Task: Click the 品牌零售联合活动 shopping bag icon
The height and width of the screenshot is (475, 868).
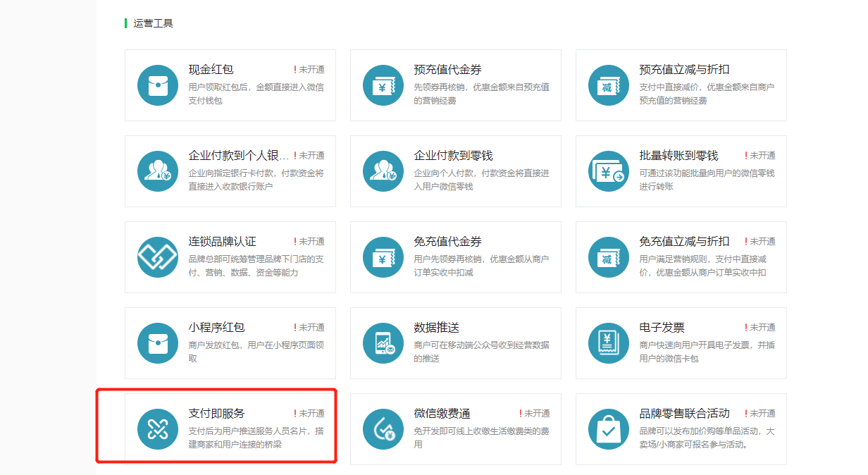Action: click(x=609, y=429)
